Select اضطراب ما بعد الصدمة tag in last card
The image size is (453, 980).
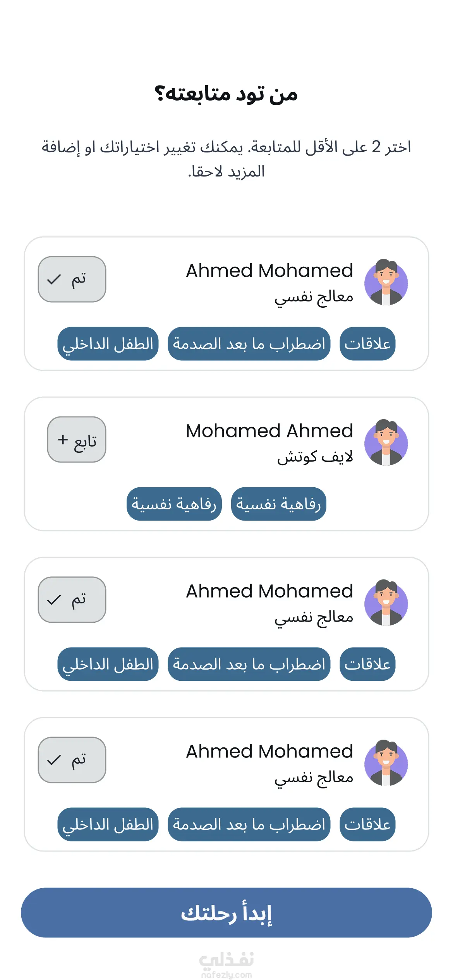point(249,824)
